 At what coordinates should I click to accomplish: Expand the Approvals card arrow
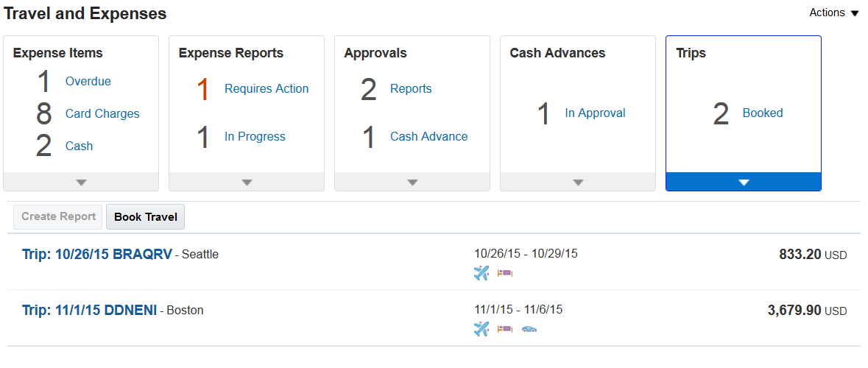(412, 182)
